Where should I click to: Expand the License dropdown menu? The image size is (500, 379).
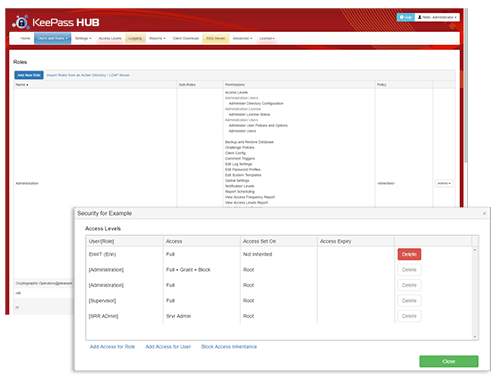coord(267,38)
